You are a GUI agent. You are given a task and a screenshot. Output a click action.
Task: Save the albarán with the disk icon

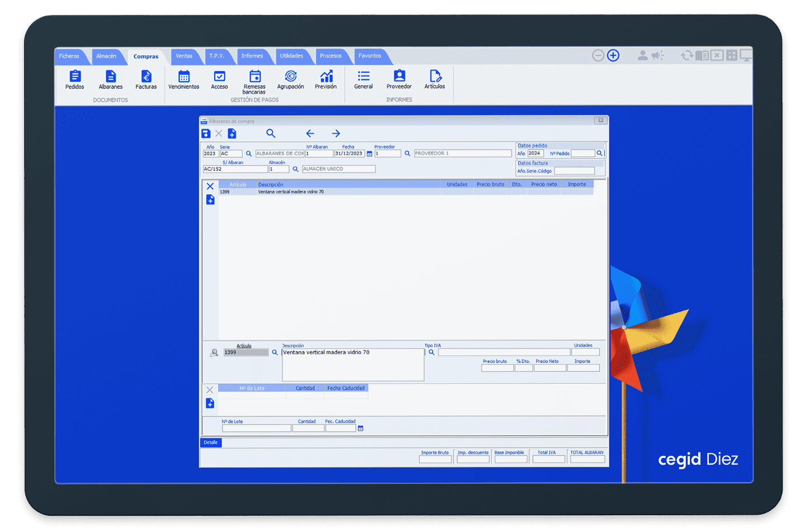206,133
